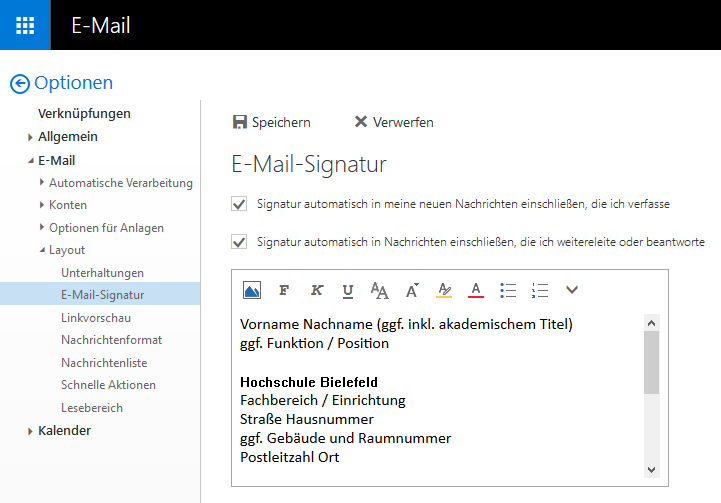Apply red font color
This screenshot has height=503, width=721.
(x=476, y=290)
